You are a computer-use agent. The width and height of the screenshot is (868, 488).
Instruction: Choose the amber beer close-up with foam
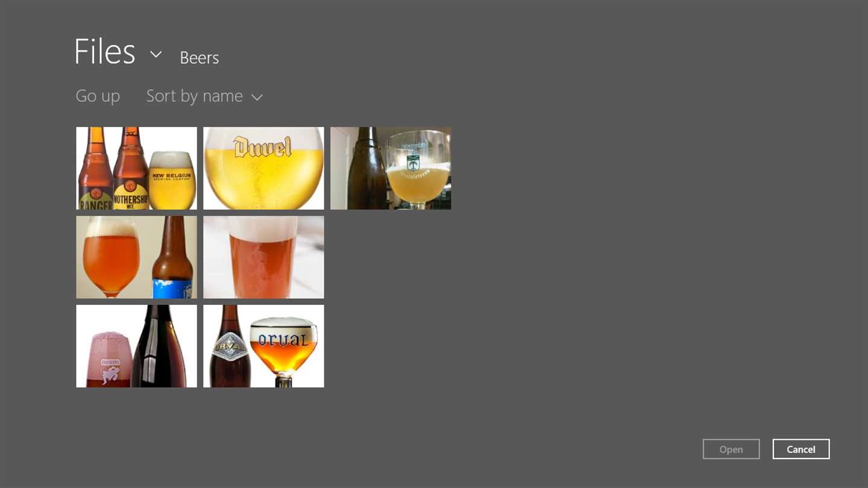click(x=263, y=257)
